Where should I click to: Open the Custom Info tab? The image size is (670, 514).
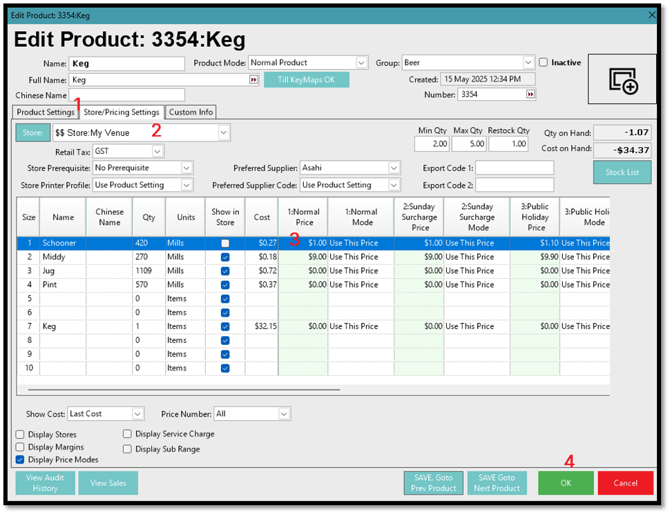pos(190,112)
